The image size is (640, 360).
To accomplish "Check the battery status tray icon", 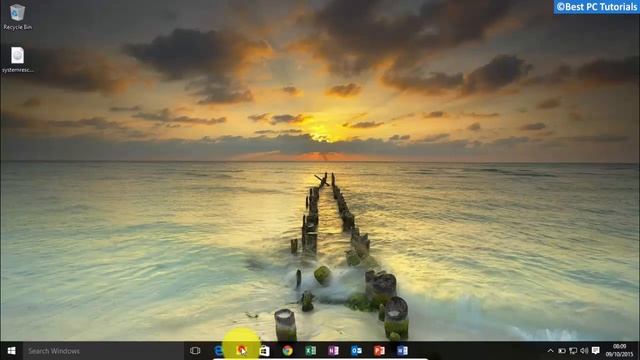I will pyautogui.click(x=562, y=351).
